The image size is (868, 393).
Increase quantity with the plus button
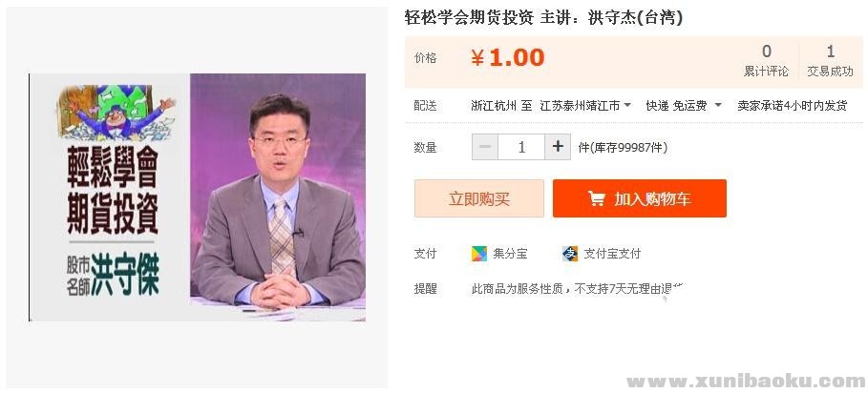click(558, 147)
